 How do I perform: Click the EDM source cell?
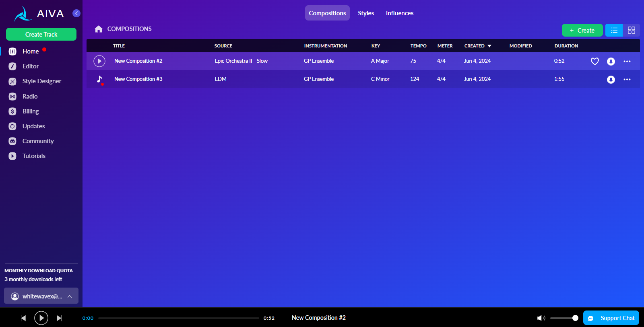(221, 79)
